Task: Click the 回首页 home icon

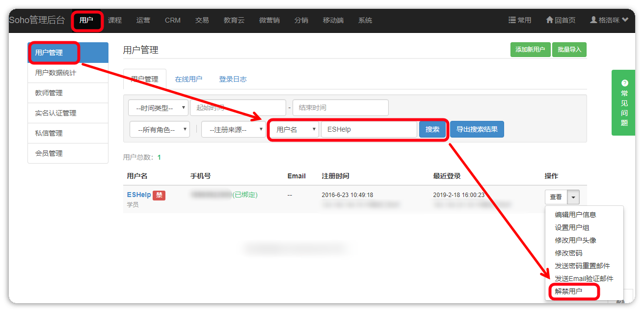Action: click(x=550, y=20)
